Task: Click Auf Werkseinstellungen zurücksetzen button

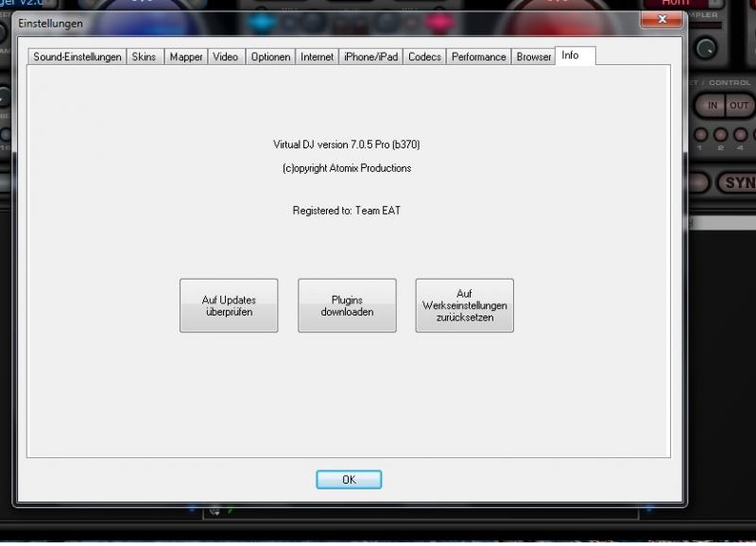Action: pyautogui.click(x=465, y=305)
